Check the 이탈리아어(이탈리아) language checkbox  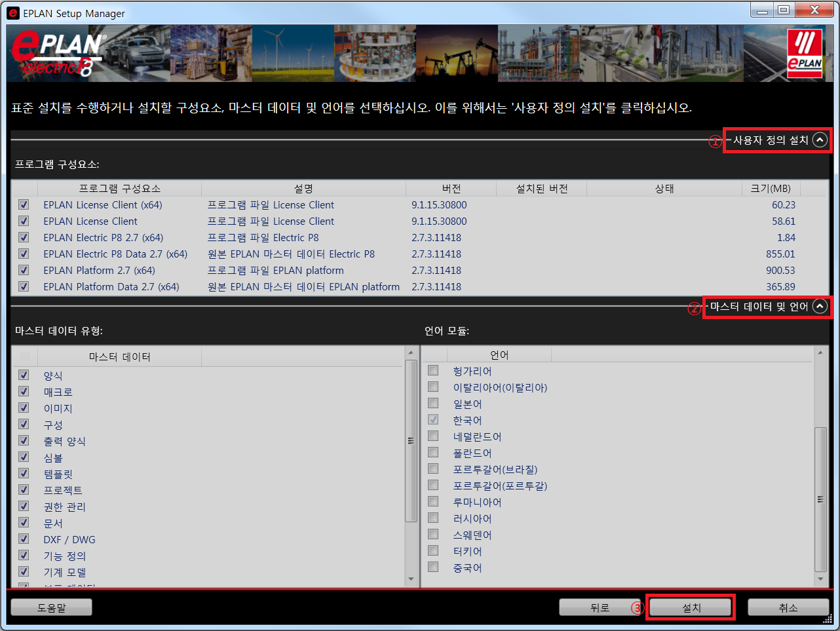click(x=433, y=387)
